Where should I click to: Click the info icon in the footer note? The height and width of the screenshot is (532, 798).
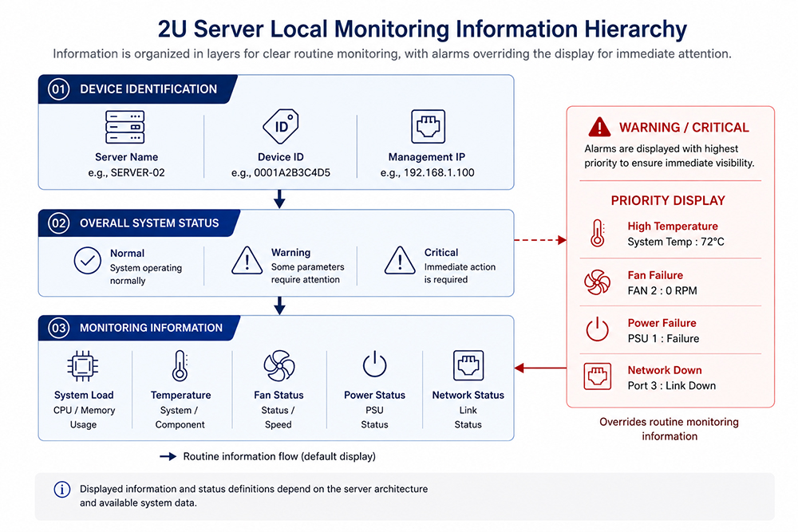click(x=62, y=489)
